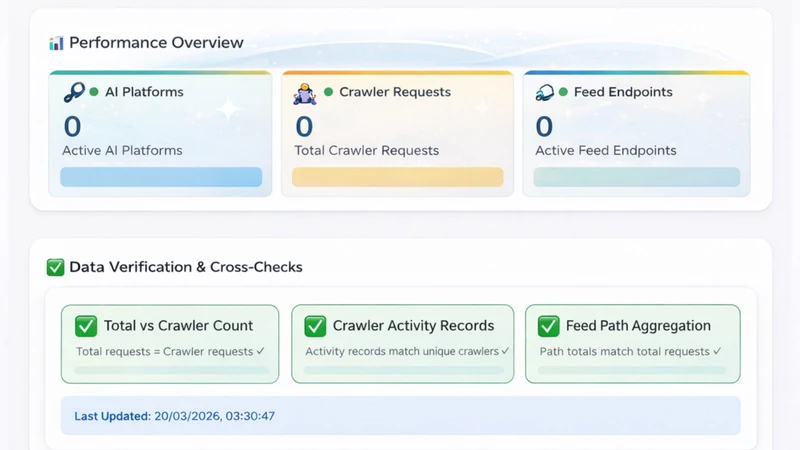
Task: Click green status dot beside Crawler Requests
Action: tap(329, 92)
